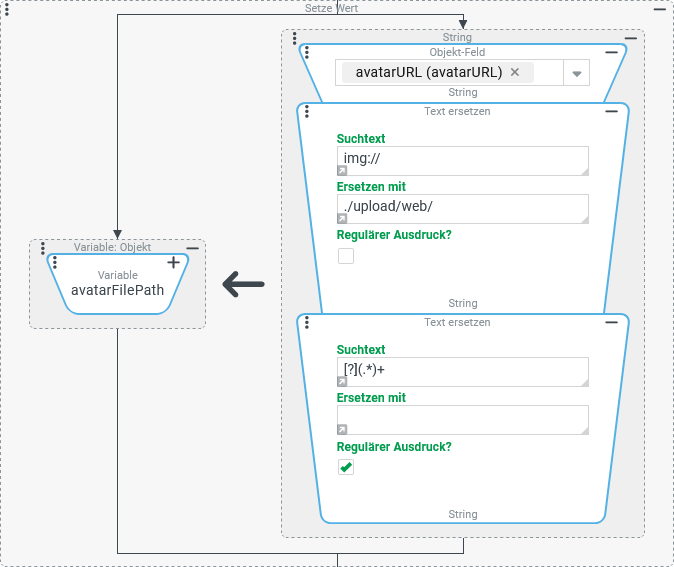This screenshot has width=674, height=567.
Task: Collapse the String container block
Action: pyautogui.click(x=630, y=37)
